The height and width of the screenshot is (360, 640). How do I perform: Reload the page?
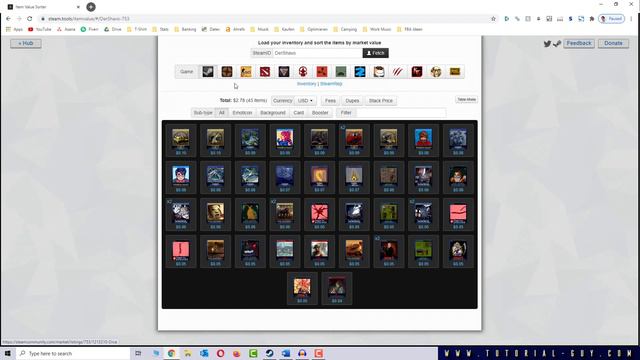tap(29, 19)
